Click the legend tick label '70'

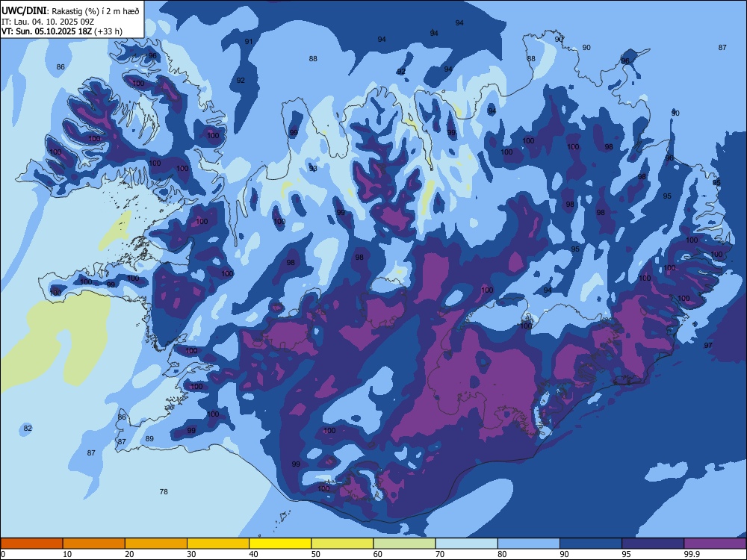440,554
